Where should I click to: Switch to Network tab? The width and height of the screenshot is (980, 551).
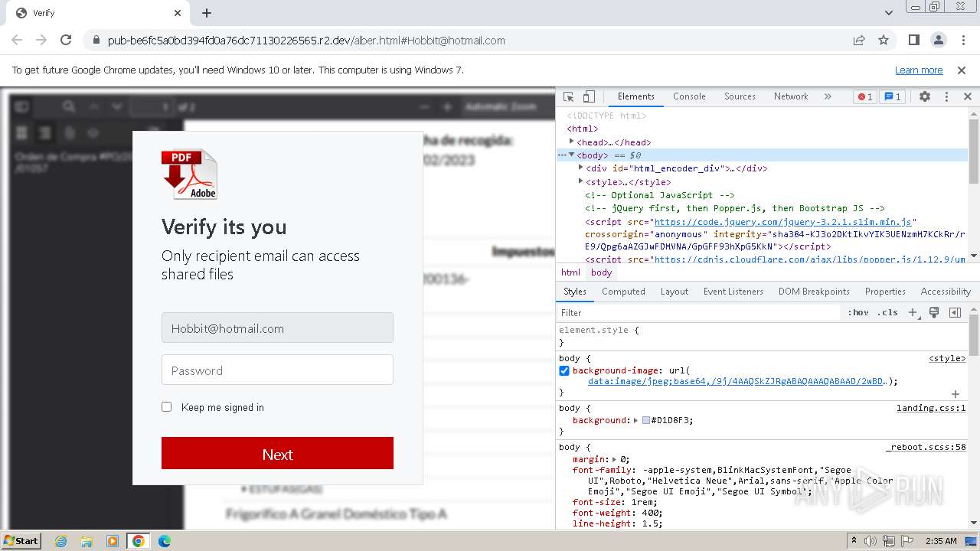coord(791,96)
